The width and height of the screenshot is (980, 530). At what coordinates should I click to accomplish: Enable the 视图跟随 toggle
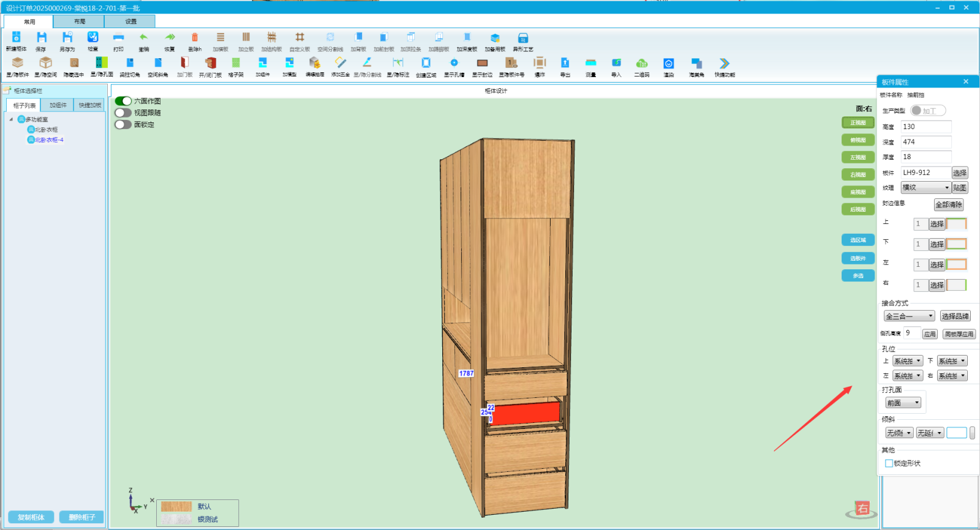coord(123,113)
